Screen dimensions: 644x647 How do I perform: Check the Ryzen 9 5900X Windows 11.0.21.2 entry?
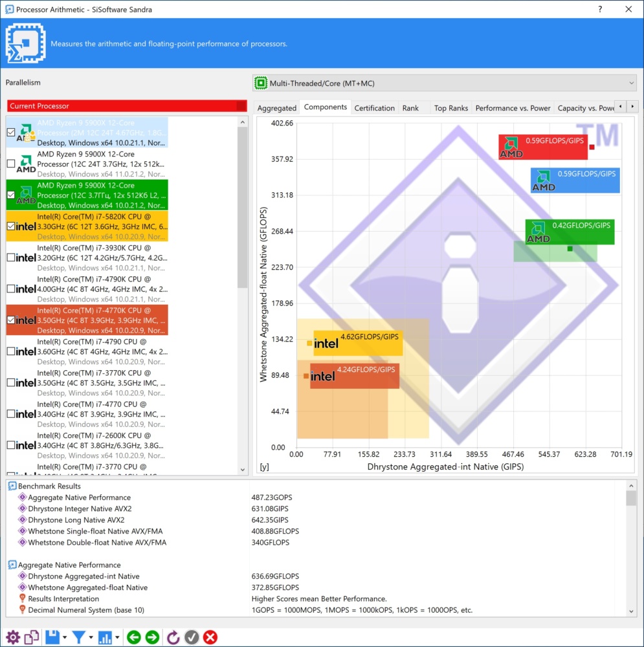(x=11, y=164)
